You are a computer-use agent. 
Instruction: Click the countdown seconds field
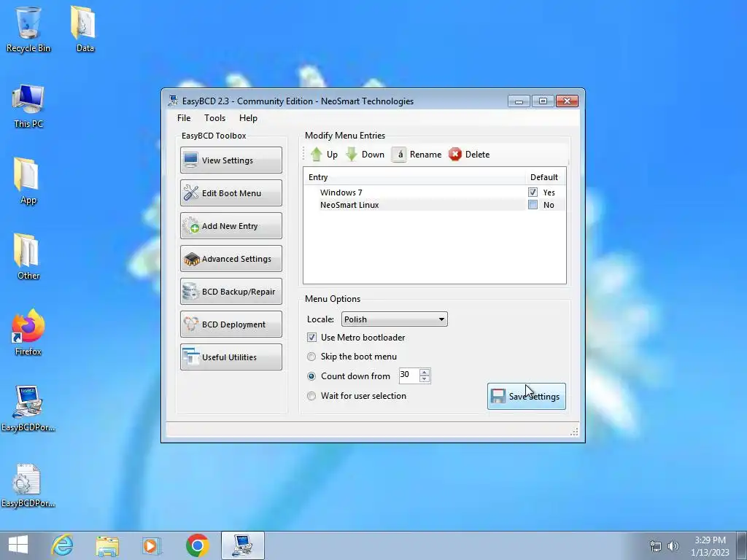click(x=409, y=376)
